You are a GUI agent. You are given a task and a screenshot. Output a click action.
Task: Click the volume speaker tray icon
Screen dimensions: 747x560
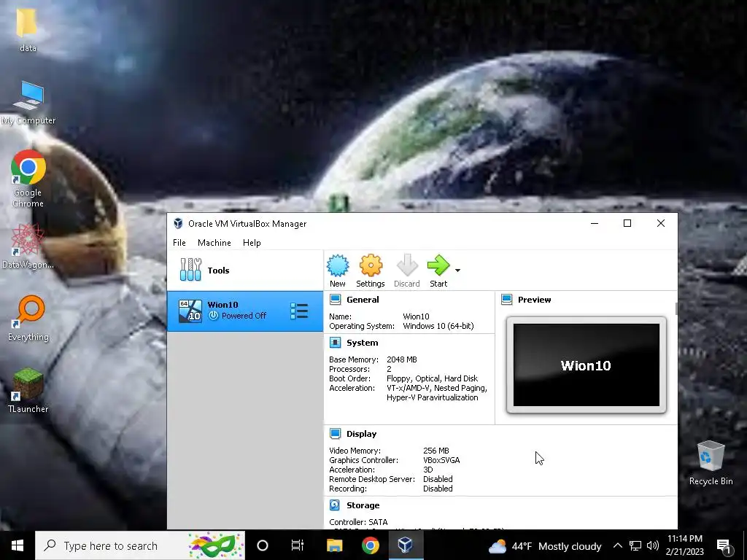click(x=653, y=545)
